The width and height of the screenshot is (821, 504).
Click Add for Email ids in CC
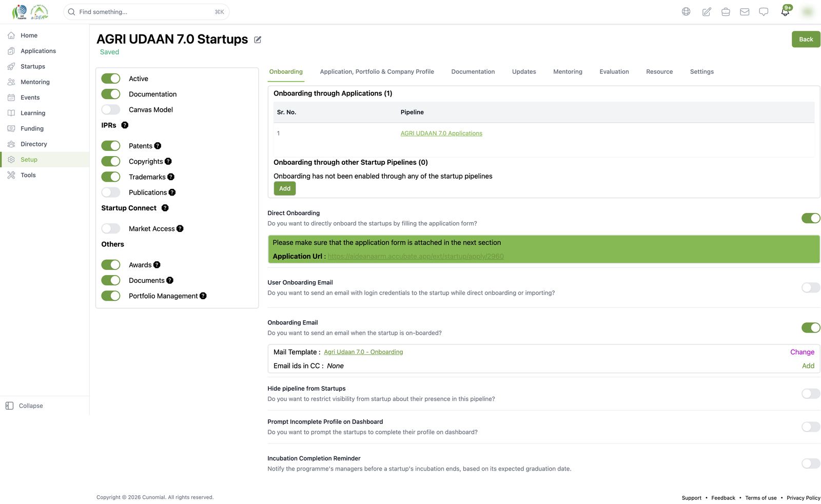tap(808, 366)
